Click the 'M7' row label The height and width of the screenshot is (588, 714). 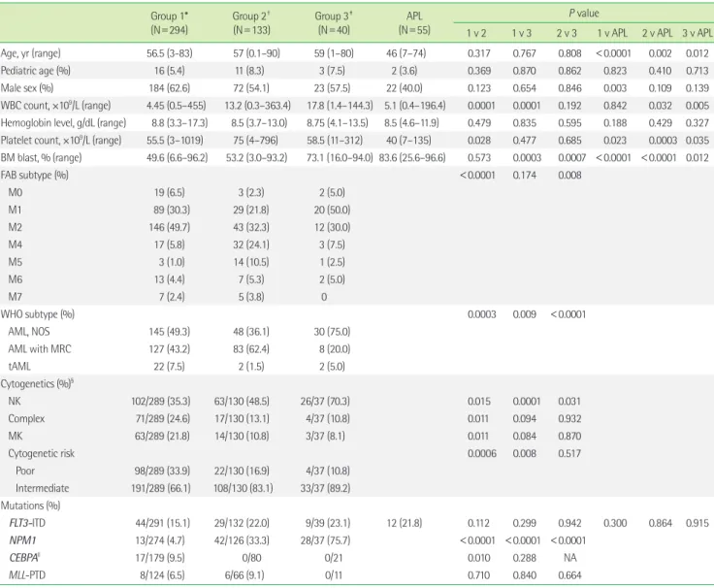click(15, 297)
